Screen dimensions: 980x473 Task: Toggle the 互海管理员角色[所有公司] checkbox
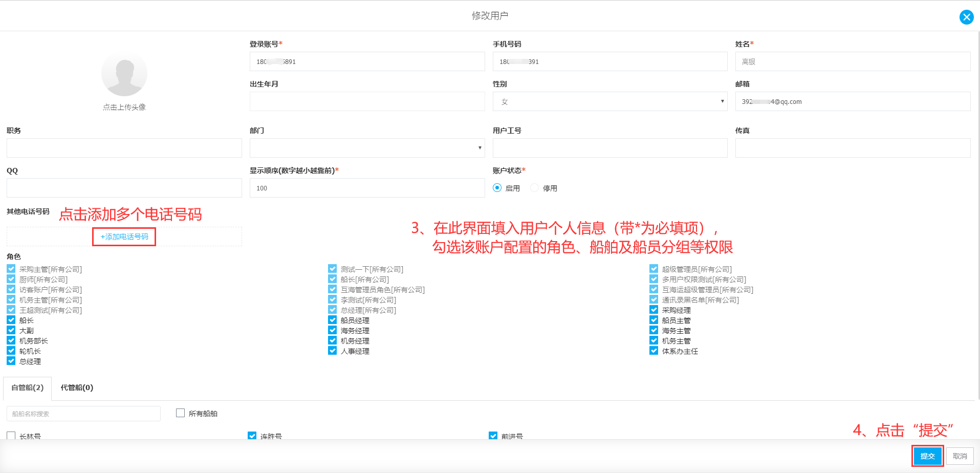pos(333,289)
